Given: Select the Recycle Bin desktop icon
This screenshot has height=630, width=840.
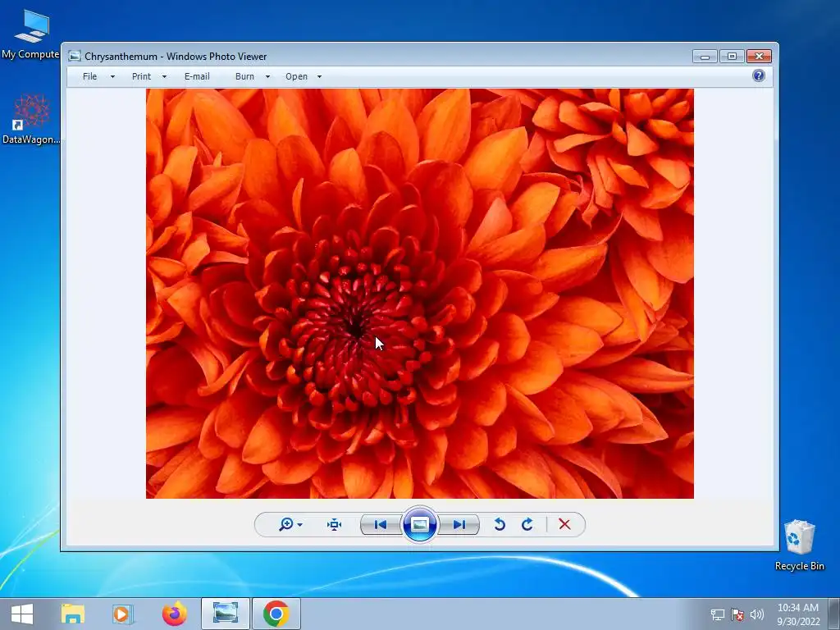Looking at the screenshot, I should click(799, 545).
